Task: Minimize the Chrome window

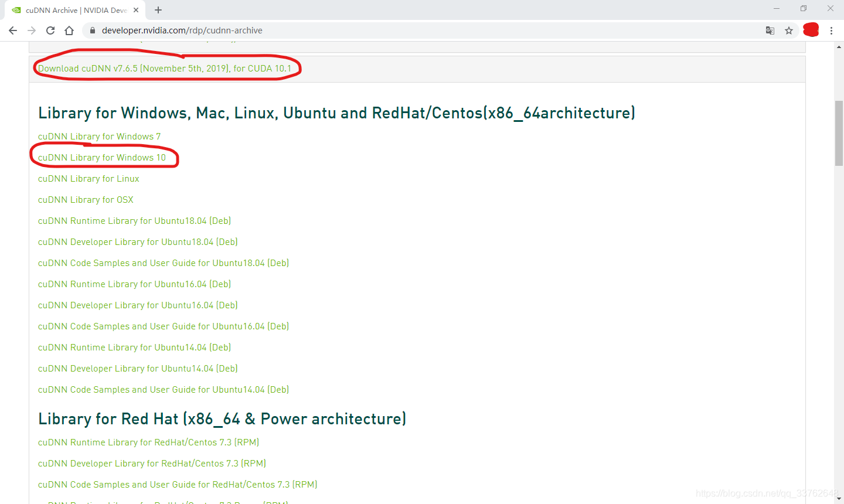Action: point(777,9)
